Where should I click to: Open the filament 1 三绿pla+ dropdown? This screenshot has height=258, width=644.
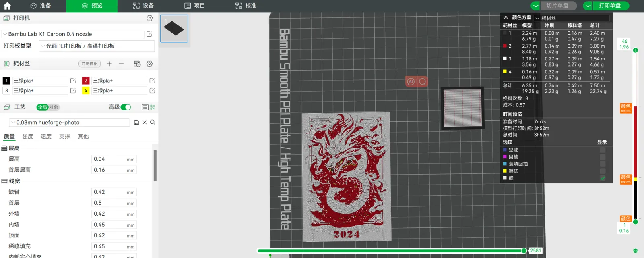pos(40,81)
